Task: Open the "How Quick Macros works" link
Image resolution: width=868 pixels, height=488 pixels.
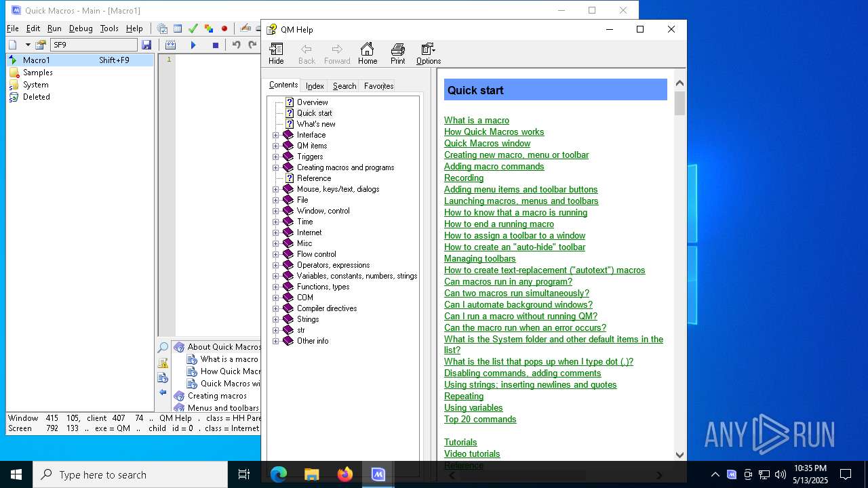Action: (494, 132)
